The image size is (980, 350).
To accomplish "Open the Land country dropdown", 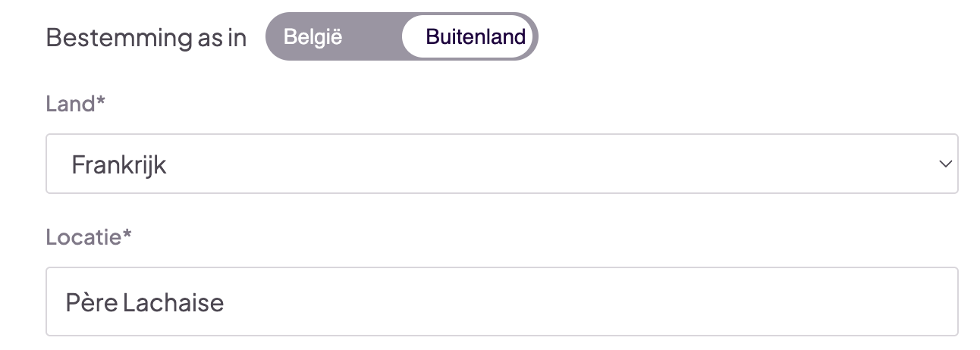I will point(501,164).
